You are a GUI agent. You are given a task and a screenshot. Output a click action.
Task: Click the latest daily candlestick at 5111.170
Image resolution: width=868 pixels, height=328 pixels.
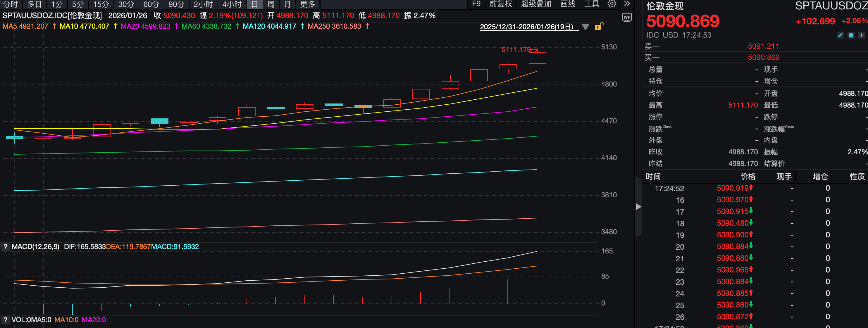point(537,58)
